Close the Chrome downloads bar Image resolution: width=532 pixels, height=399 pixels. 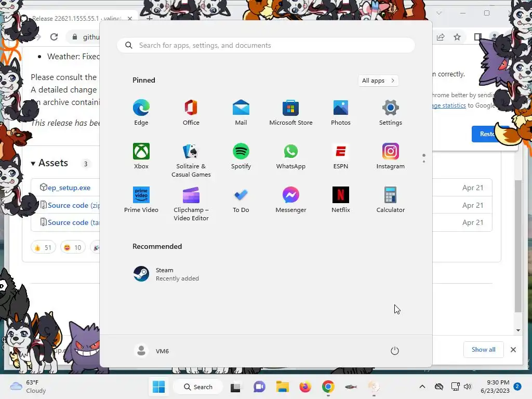click(x=513, y=350)
